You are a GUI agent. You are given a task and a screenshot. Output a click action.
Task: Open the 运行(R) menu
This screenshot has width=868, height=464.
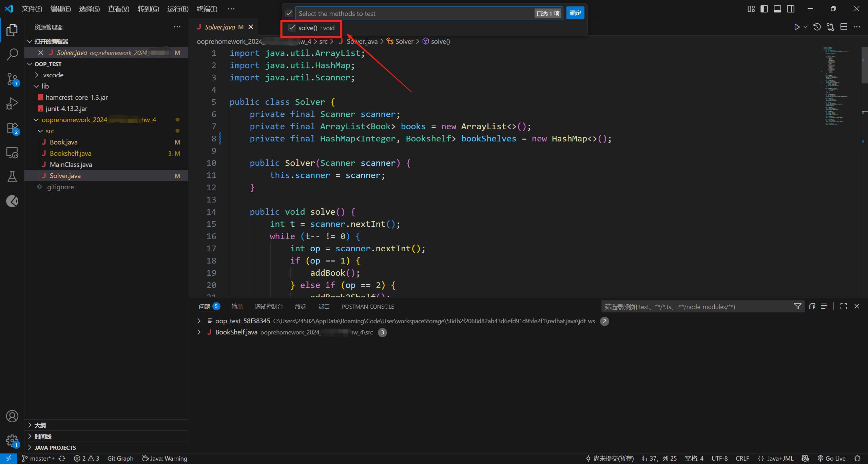click(178, 9)
